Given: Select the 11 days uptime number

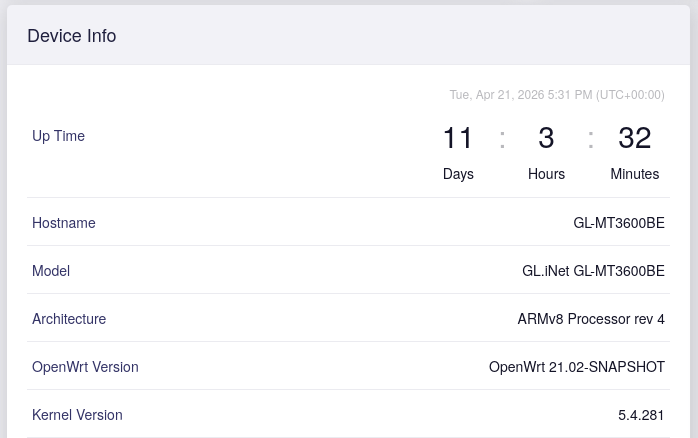Looking at the screenshot, I should pos(458,138).
